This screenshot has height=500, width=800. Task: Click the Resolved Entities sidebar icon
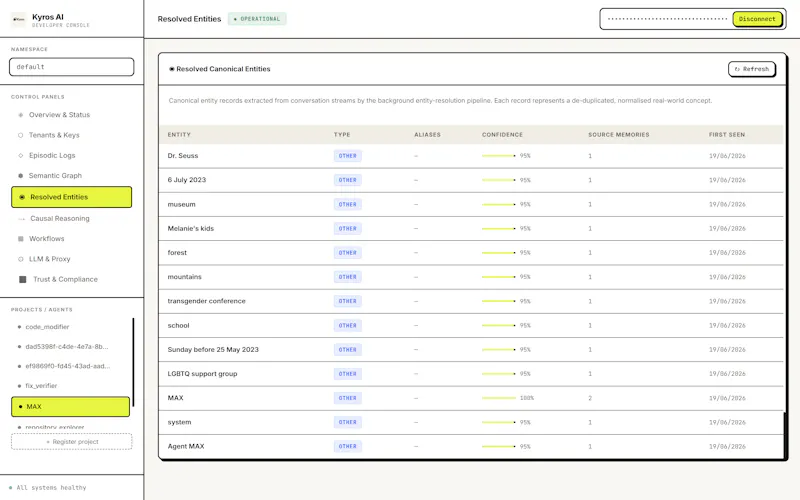(x=22, y=197)
